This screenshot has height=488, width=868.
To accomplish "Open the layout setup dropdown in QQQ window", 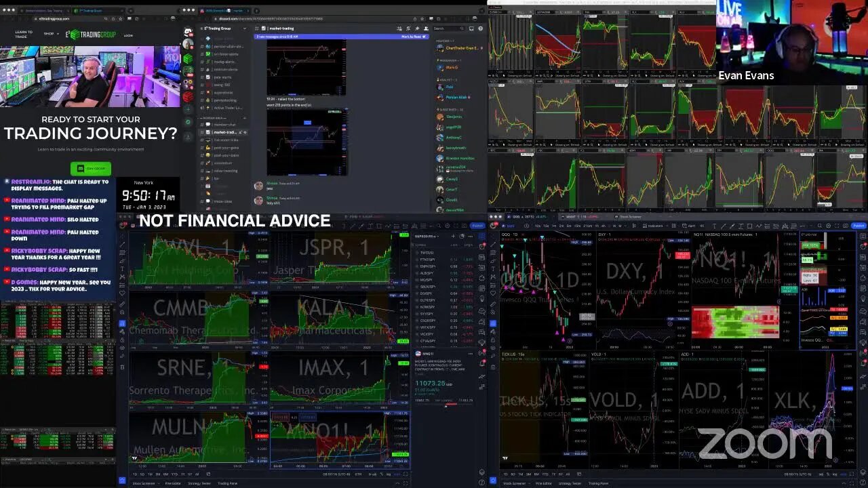I will tap(673, 226).
